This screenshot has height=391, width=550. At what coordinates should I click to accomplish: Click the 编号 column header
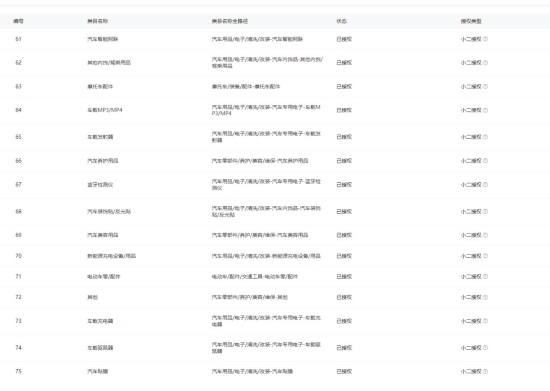(18, 21)
